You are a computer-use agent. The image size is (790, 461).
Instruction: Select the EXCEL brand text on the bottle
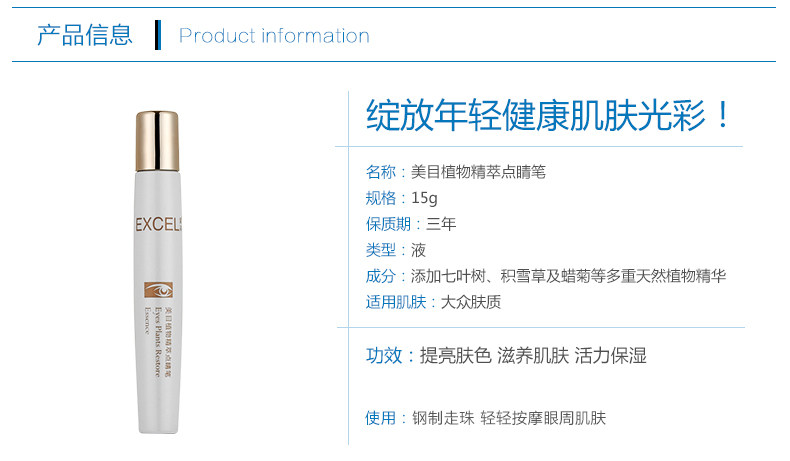[x=158, y=224]
